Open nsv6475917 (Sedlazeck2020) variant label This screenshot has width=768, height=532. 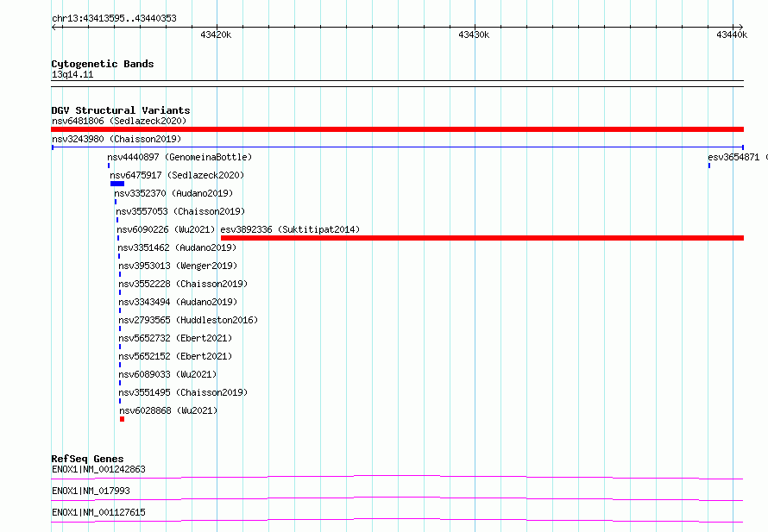tap(177, 175)
